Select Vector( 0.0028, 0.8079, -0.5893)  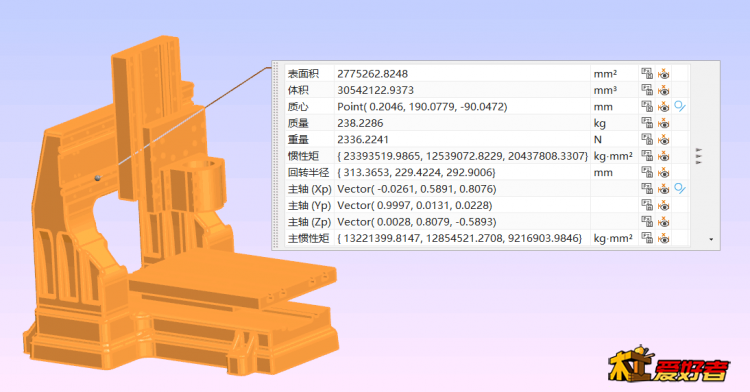(417, 221)
